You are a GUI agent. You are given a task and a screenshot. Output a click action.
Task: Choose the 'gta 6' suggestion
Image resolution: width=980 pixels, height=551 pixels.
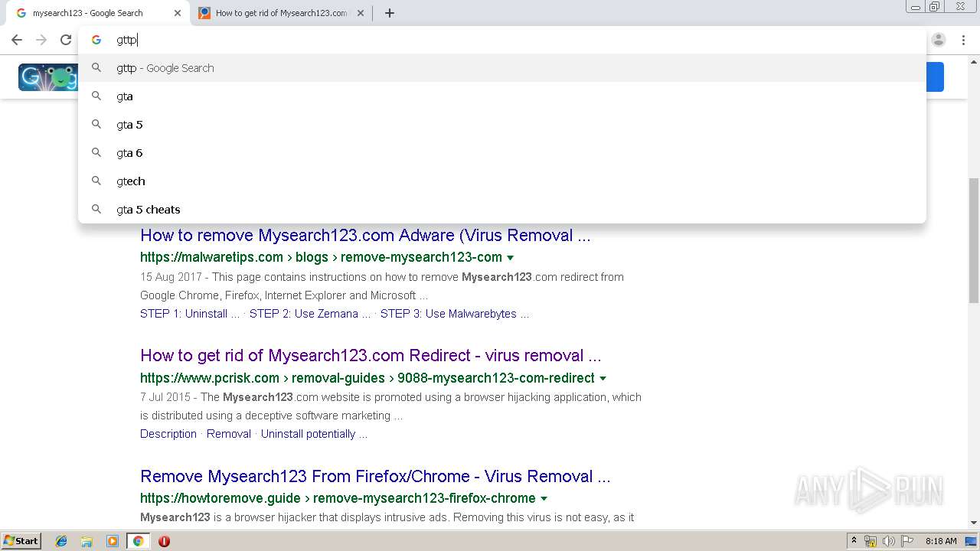click(x=501, y=153)
